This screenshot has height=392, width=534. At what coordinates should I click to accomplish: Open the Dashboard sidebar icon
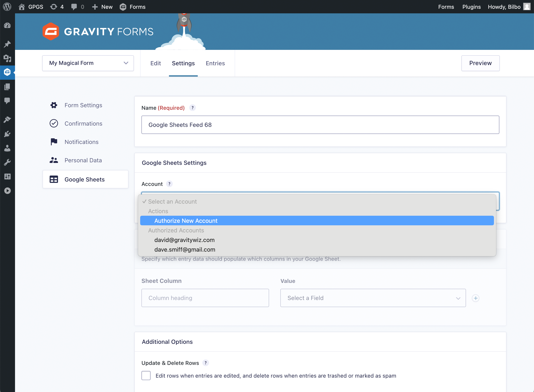(7, 25)
